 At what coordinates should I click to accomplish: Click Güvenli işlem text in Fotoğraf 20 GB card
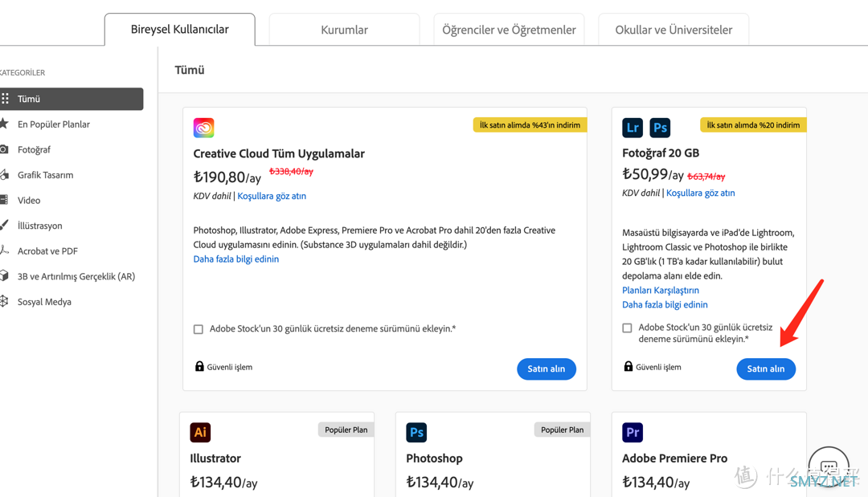click(658, 367)
